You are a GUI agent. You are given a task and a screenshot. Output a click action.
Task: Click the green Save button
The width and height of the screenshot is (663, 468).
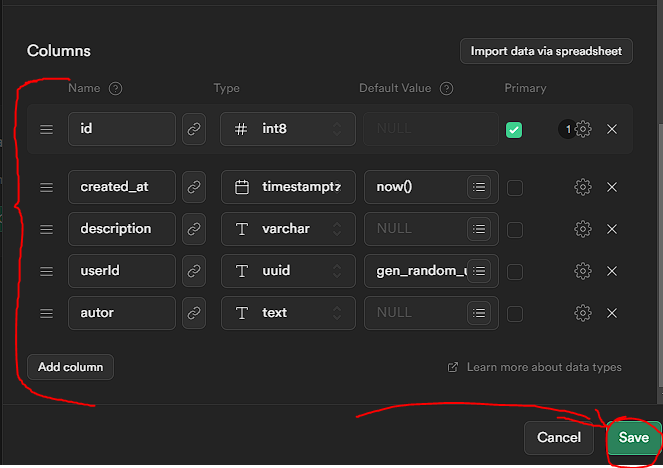tap(634, 438)
